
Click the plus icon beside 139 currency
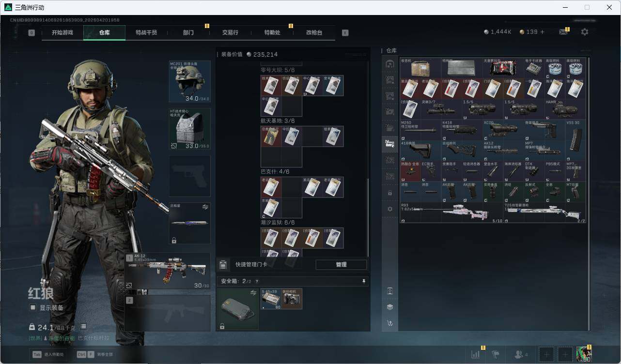pyautogui.click(x=543, y=32)
